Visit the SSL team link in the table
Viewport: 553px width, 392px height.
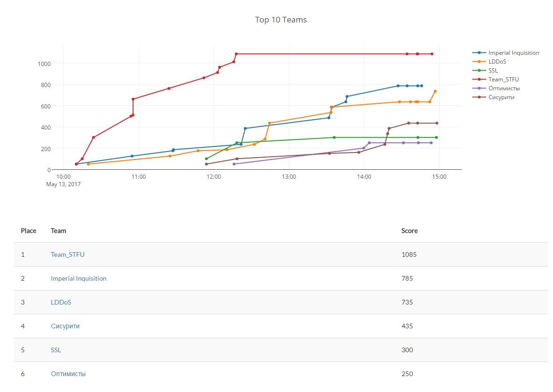tap(56, 350)
